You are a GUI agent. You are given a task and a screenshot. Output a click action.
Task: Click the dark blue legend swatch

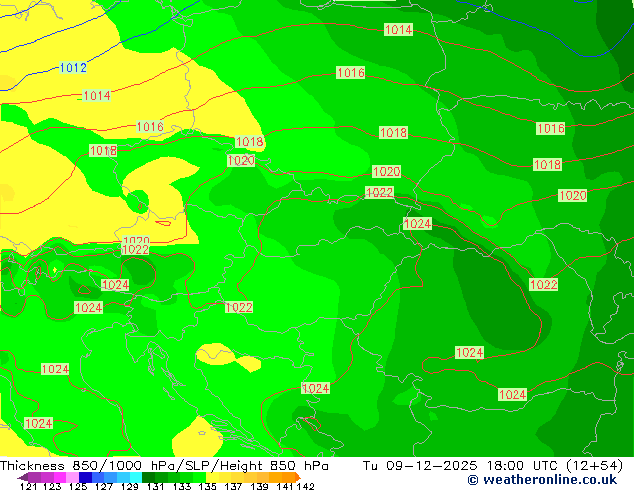[84, 477]
